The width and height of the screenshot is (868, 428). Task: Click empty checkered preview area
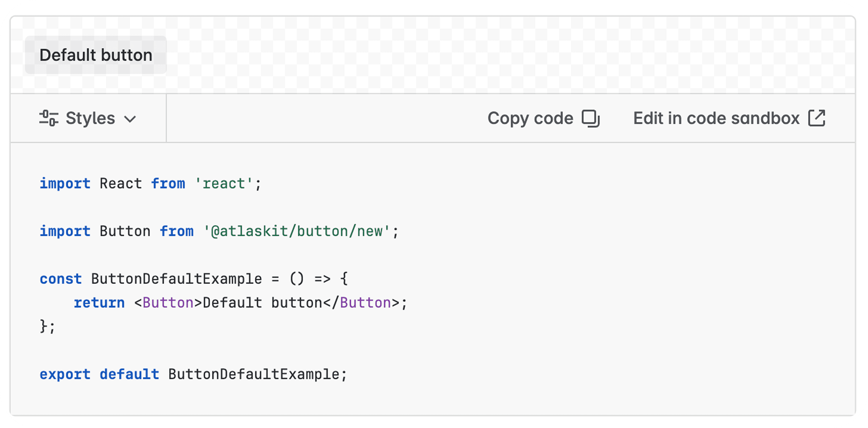[x=505, y=54]
